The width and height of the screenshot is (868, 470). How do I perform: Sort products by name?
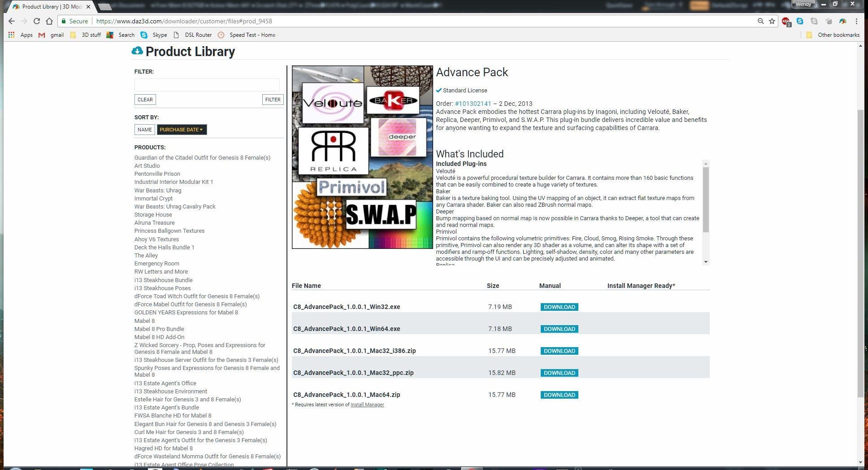(x=144, y=130)
